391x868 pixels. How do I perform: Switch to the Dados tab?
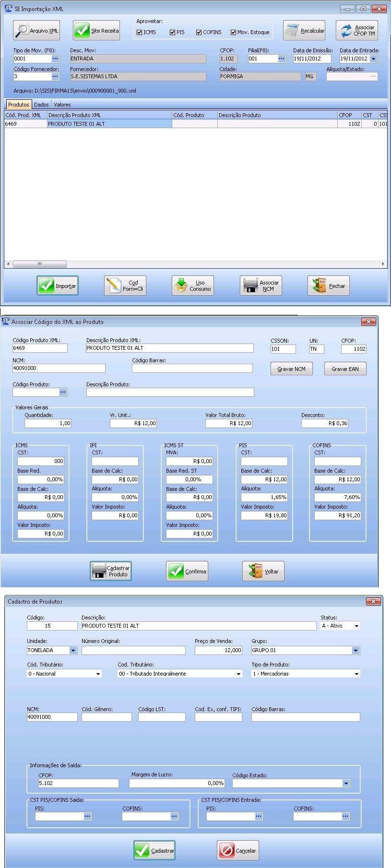click(41, 105)
